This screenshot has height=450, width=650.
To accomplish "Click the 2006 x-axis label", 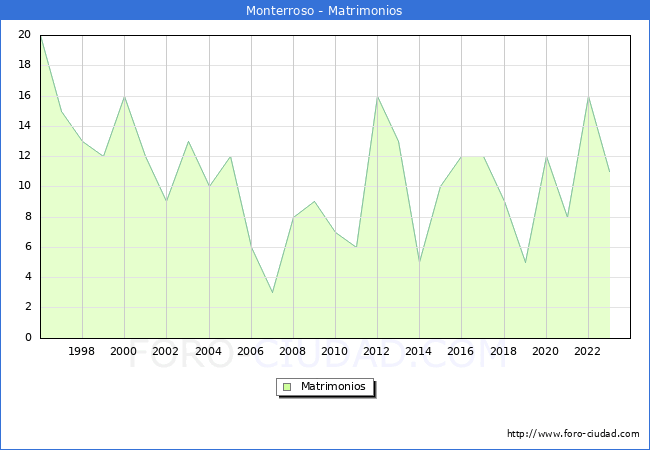I will pos(250,351).
